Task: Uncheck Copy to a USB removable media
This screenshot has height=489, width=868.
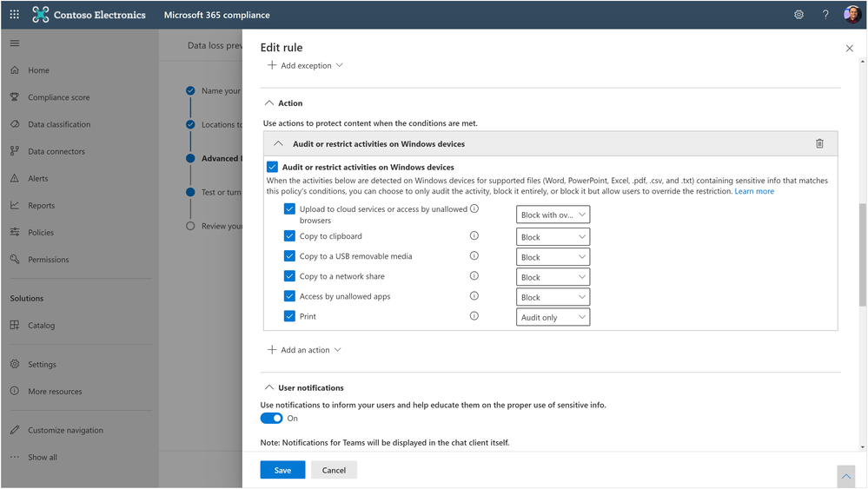Action: [289, 255]
